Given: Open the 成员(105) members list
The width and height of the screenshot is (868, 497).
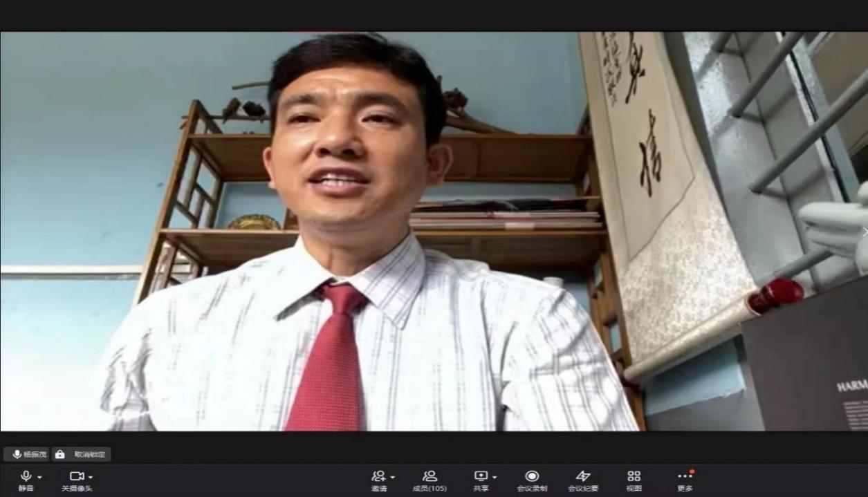Looking at the screenshot, I should point(430,477).
